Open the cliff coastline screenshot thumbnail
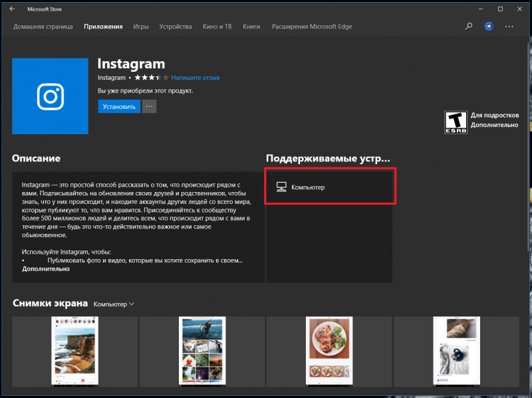The width and height of the screenshot is (532, 398). click(x=75, y=351)
